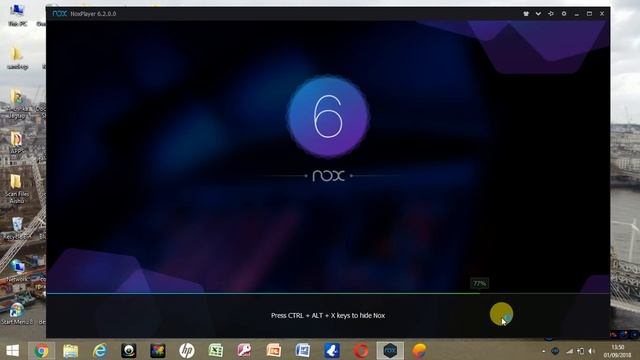Open the battery/power tray icon

coord(580,351)
